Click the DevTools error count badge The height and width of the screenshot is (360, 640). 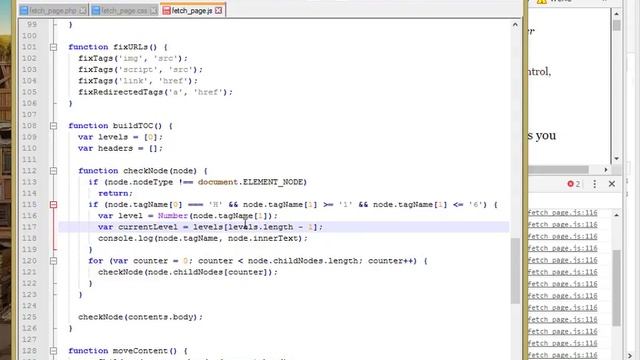(x=573, y=184)
